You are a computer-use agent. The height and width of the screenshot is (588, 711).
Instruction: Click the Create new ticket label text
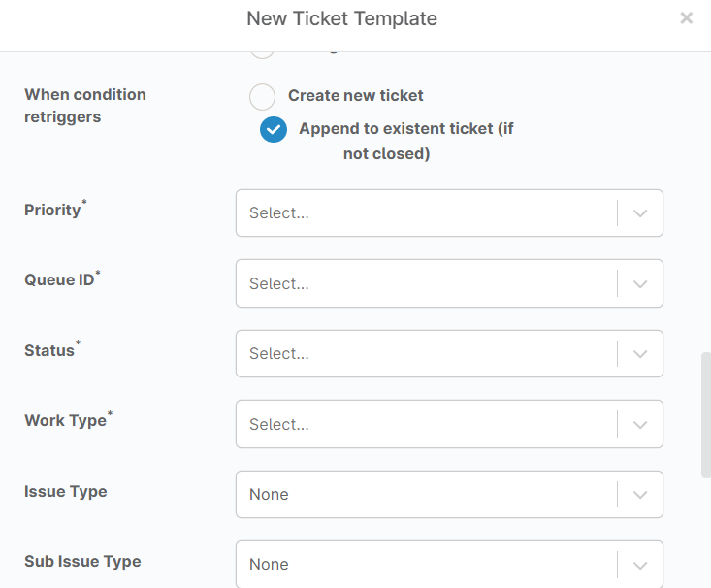pos(355,96)
